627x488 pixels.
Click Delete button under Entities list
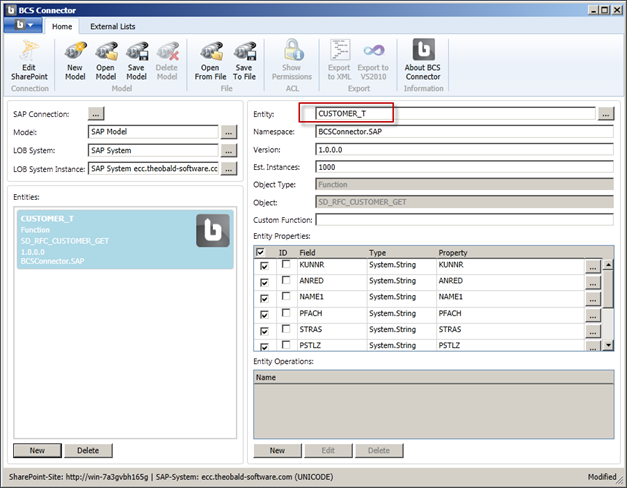pyautogui.click(x=88, y=451)
